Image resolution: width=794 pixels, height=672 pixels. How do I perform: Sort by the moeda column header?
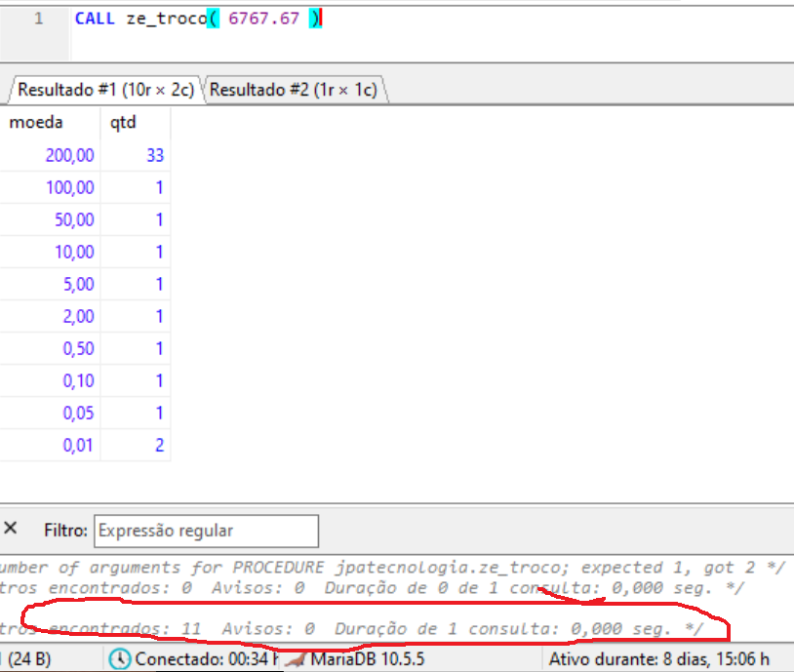click(x=37, y=123)
